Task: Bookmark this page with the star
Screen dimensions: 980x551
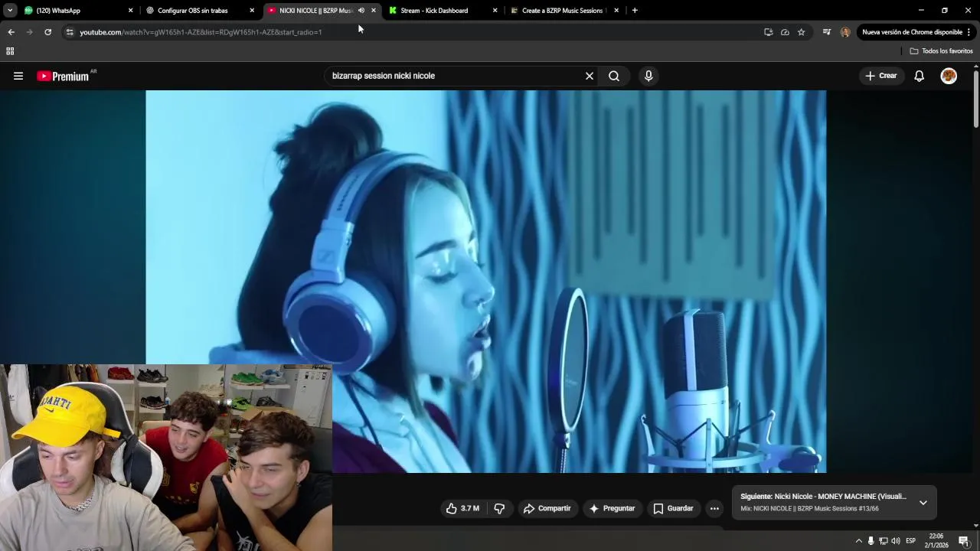Action: [x=801, y=32]
